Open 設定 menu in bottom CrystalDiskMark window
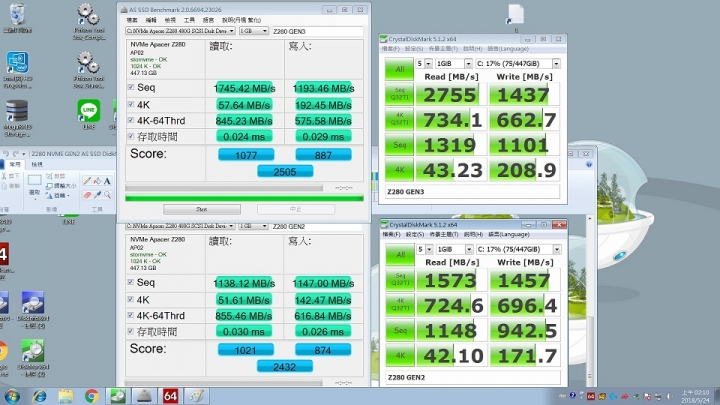The image size is (720, 405). point(415,234)
